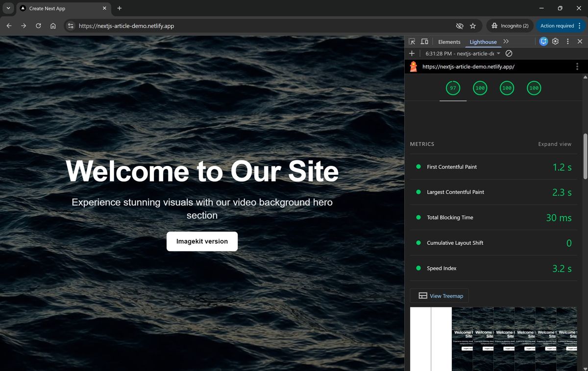This screenshot has width=588, height=371.
Task: Open the Customize DevTools three-dot menu
Action: click(x=567, y=42)
